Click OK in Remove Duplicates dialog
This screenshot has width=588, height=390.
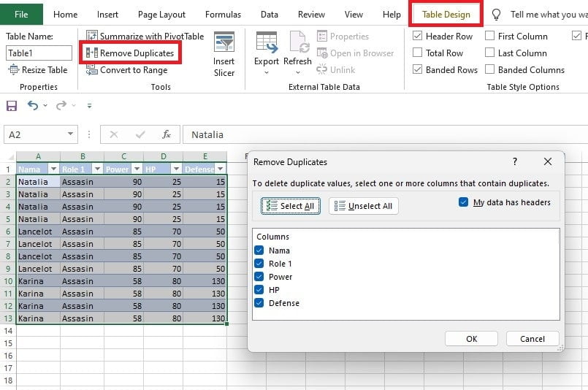coord(471,339)
